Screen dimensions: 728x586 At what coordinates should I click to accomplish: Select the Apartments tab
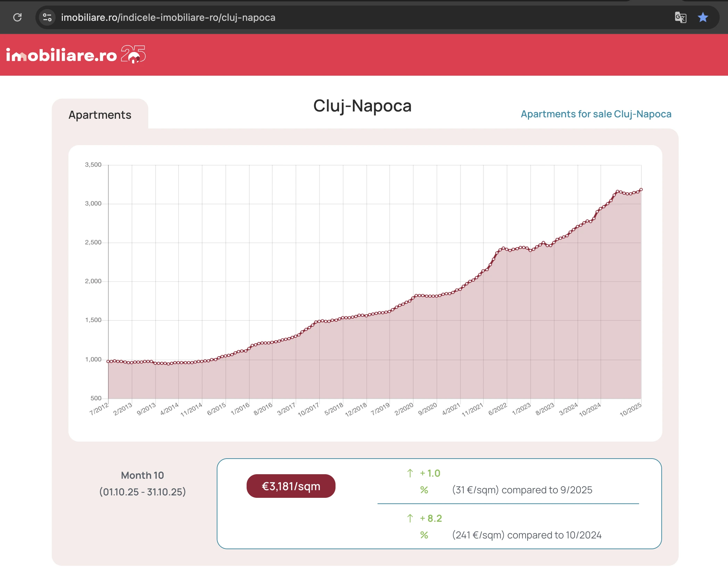click(100, 115)
